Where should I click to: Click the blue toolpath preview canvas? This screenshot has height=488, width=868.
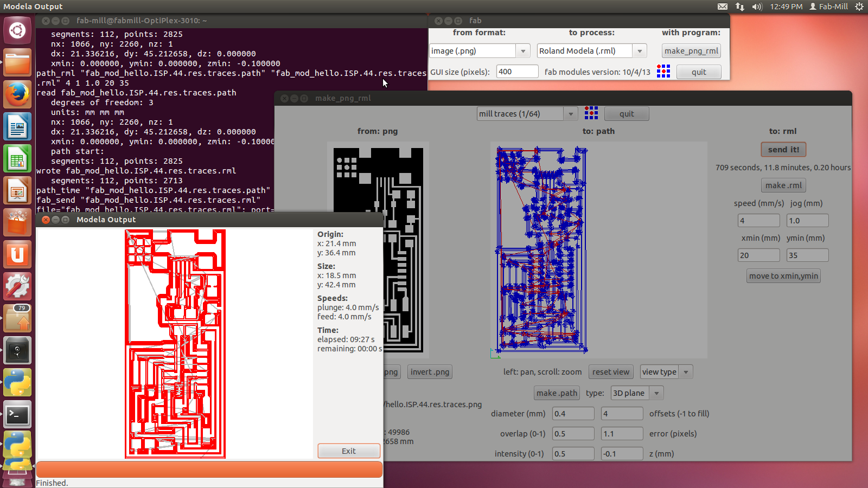click(599, 250)
